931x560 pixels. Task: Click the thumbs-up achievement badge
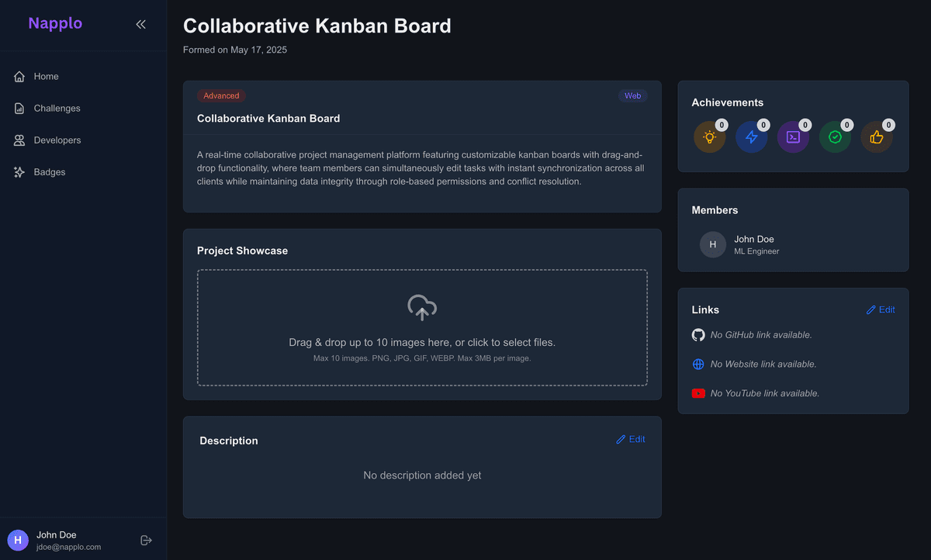pos(877,137)
